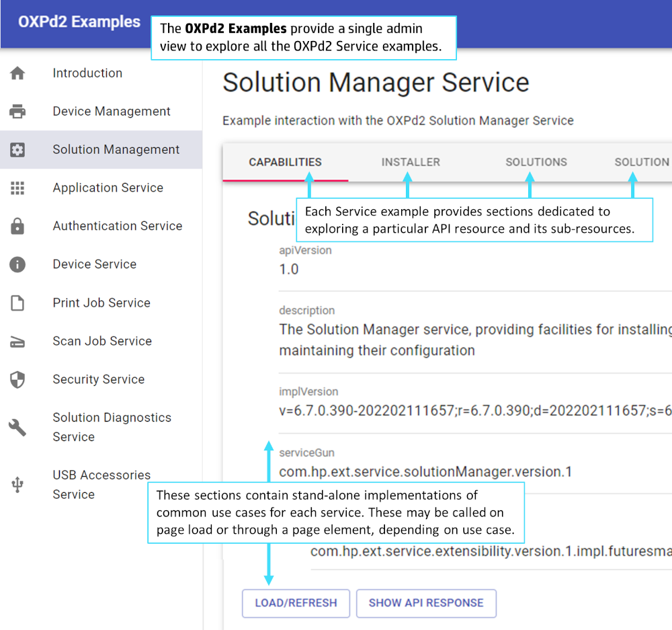
Task: Switch to the Installer tab
Action: pyautogui.click(x=411, y=162)
